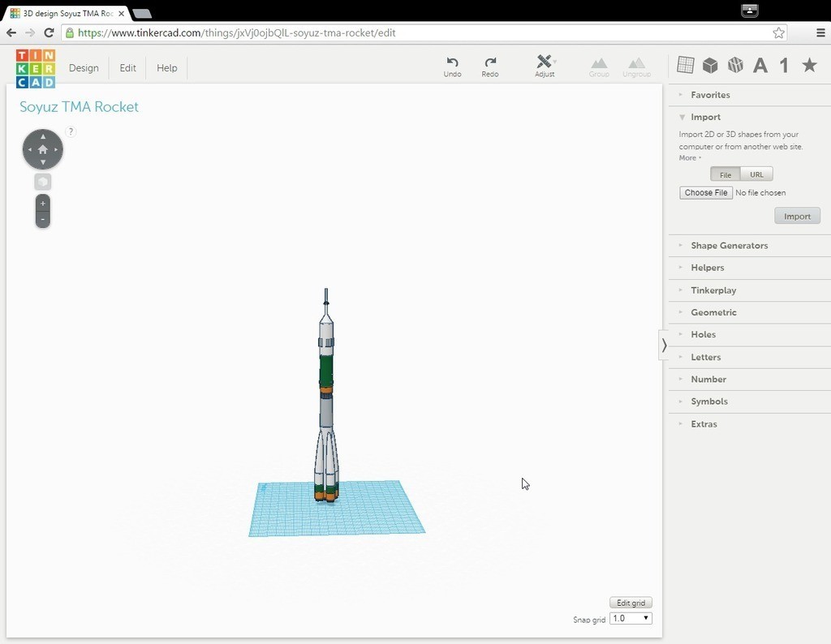Image resolution: width=831 pixels, height=644 pixels.
Task: Open the Design menu
Action: point(84,68)
